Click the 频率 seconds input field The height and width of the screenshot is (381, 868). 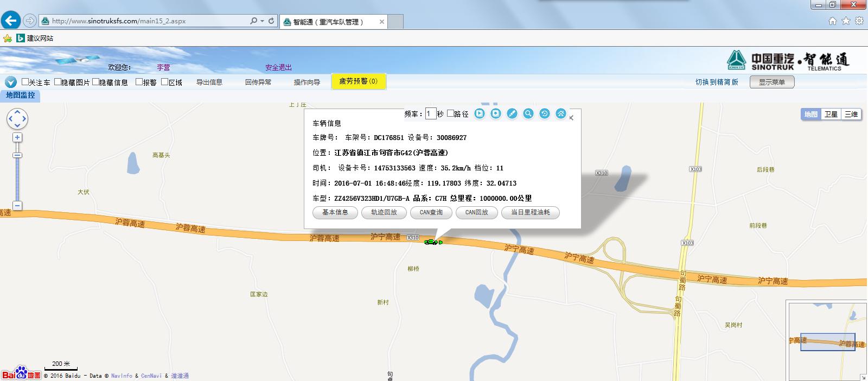tap(430, 113)
